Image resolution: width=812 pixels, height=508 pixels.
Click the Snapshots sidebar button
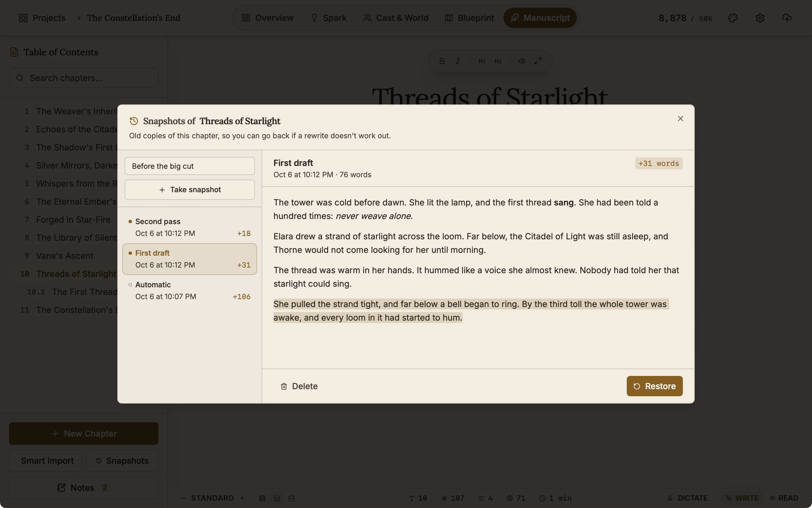(122, 461)
